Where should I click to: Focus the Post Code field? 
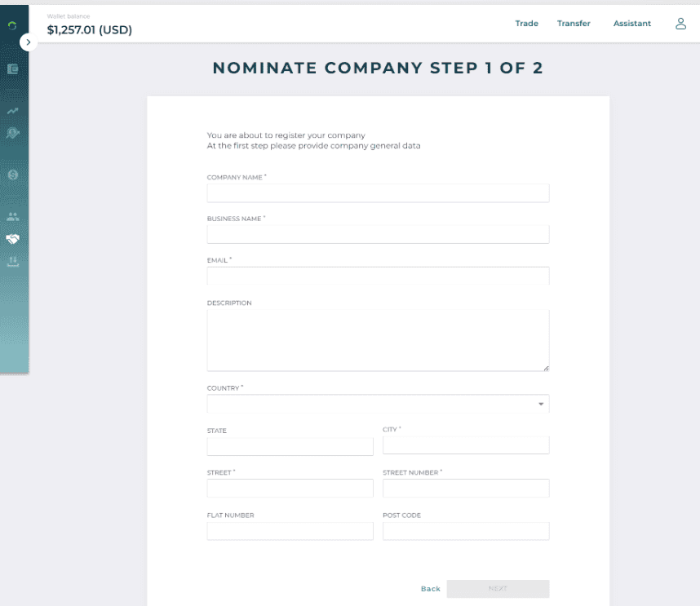point(466,531)
